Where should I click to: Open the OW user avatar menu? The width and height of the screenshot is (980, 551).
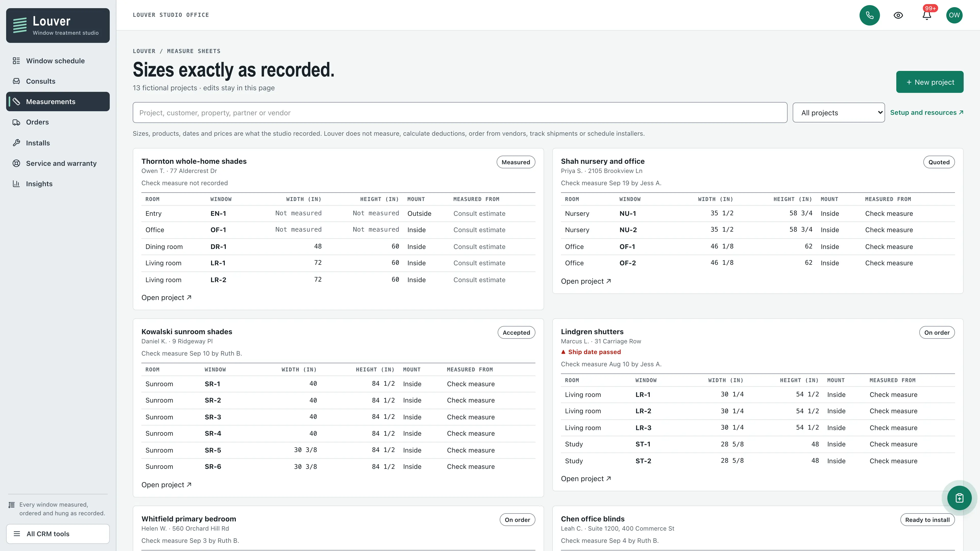(954, 15)
